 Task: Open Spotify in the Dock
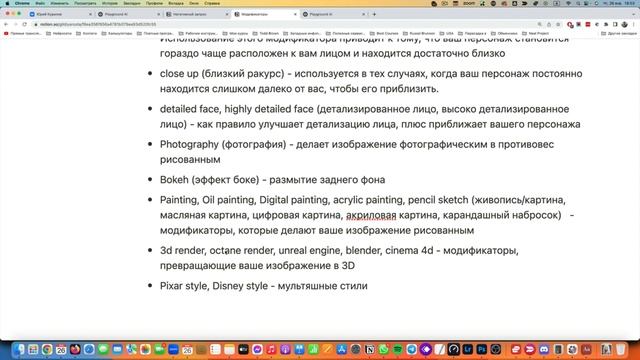[398, 349]
